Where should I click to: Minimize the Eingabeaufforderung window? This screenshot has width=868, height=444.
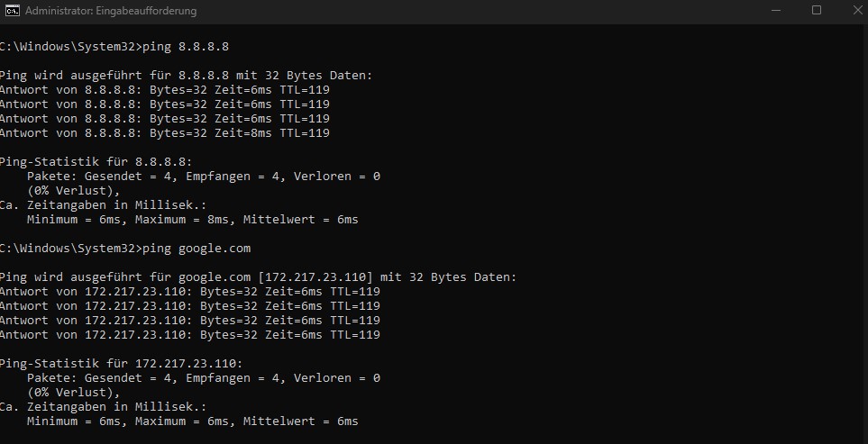coord(775,11)
